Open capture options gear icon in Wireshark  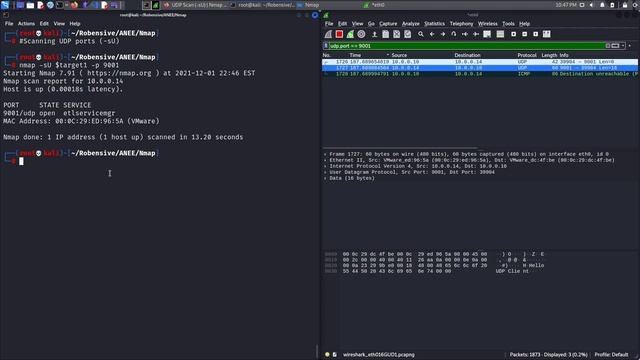click(361, 34)
